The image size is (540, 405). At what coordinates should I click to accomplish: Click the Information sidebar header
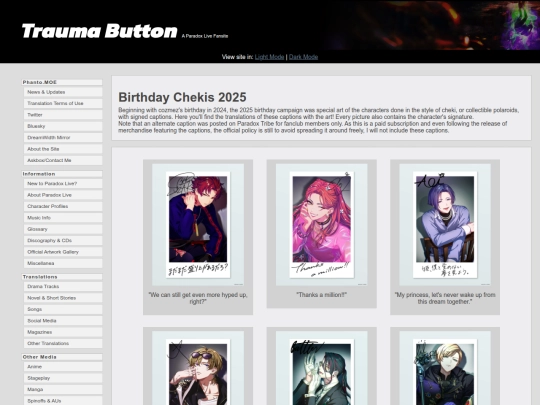click(x=62, y=174)
